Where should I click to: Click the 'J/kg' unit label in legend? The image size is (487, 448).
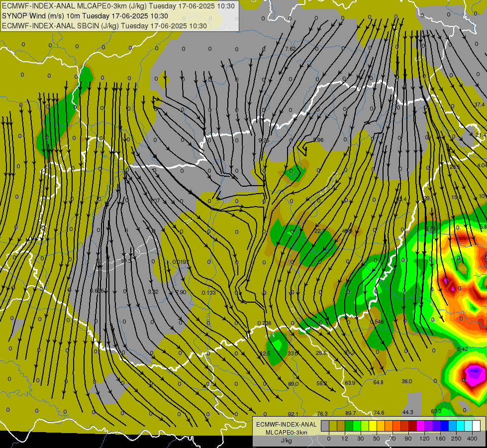point(286,441)
